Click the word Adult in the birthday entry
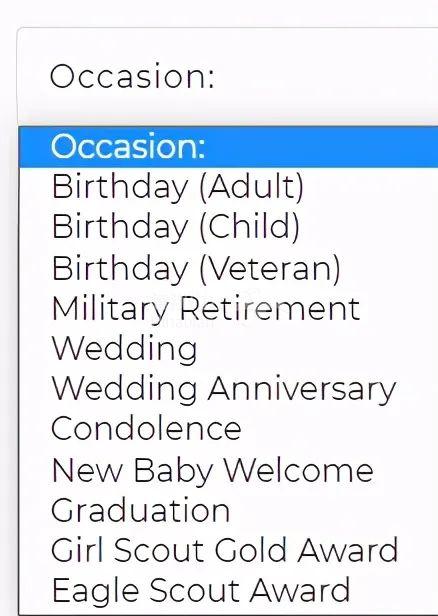 [251, 187]
